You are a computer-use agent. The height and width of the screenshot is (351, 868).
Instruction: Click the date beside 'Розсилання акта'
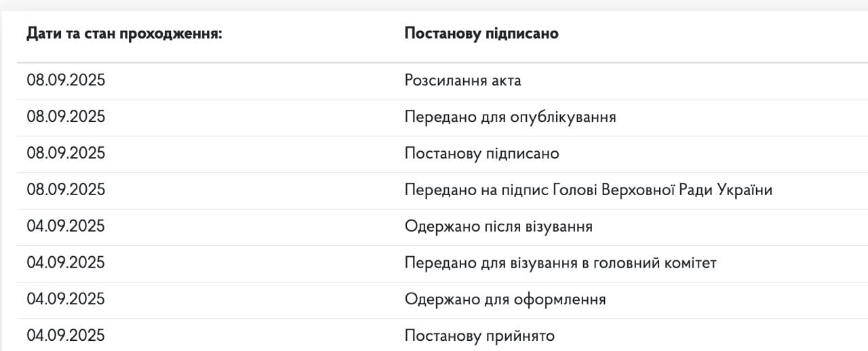[66, 81]
